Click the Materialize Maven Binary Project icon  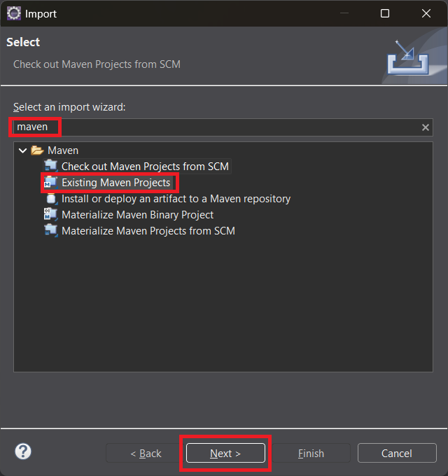click(50, 214)
